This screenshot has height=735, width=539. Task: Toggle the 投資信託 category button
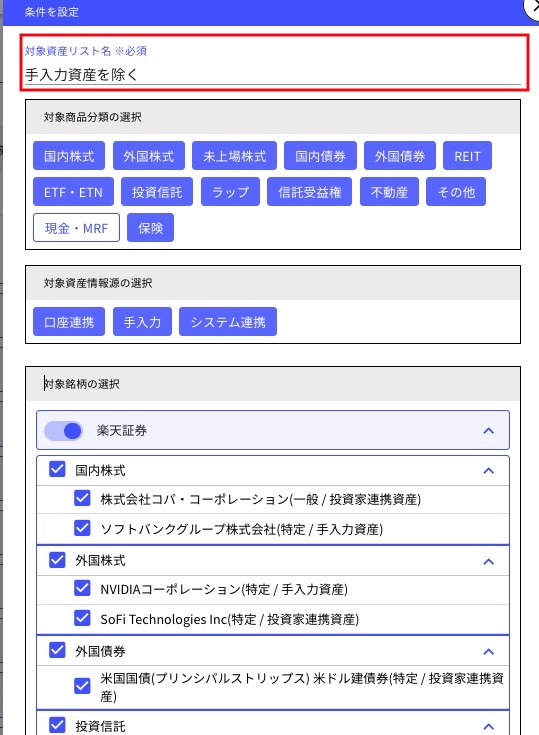(x=157, y=192)
